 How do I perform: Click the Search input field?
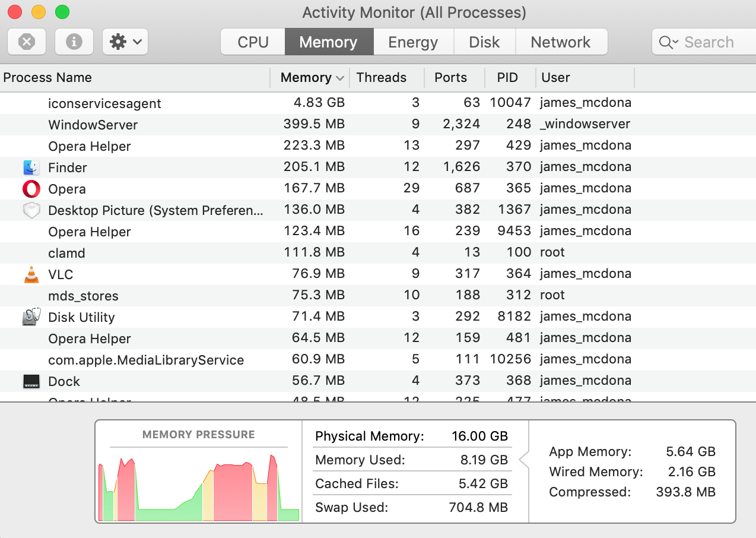709,42
